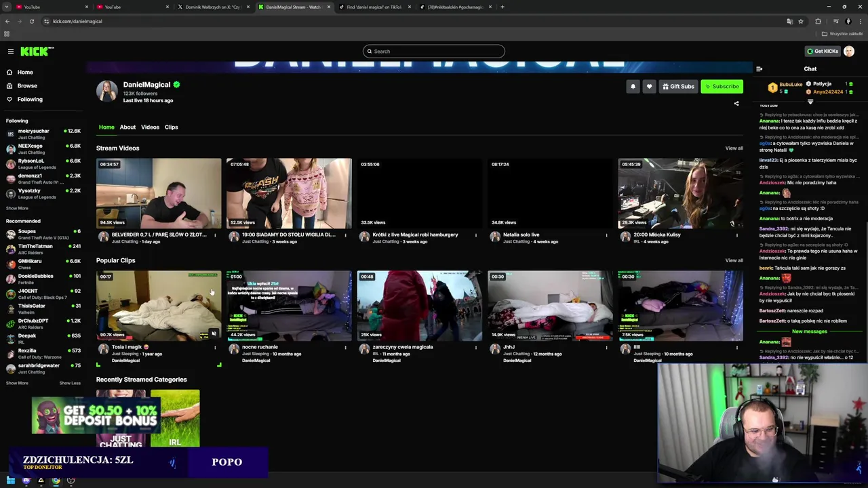Click the KICK logo
868x488 pixels.
pyautogui.click(x=37, y=52)
